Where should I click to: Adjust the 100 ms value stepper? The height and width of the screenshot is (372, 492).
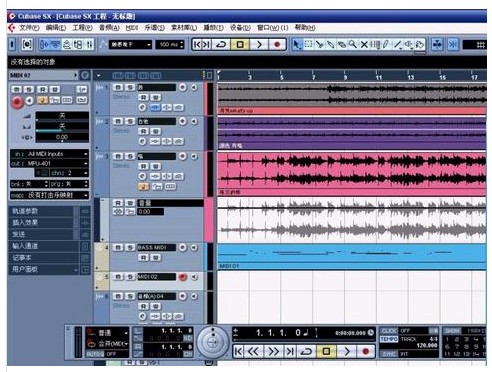tap(181, 44)
